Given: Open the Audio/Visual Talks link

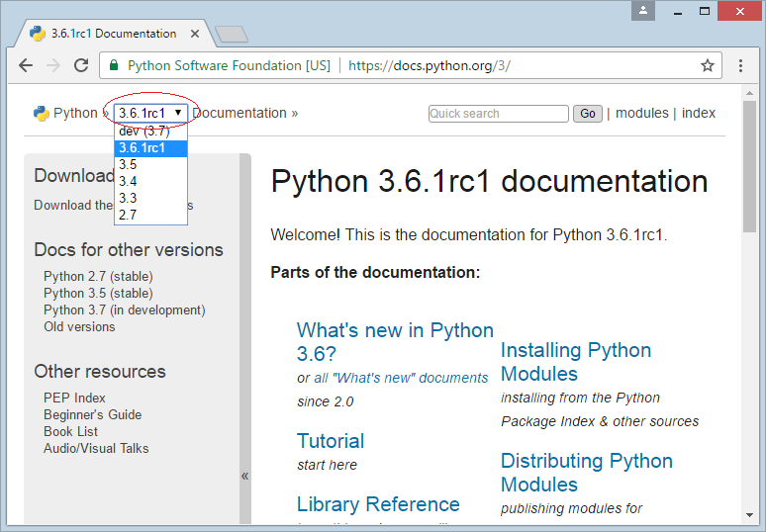Looking at the screenshot, I should coord(96,448).
